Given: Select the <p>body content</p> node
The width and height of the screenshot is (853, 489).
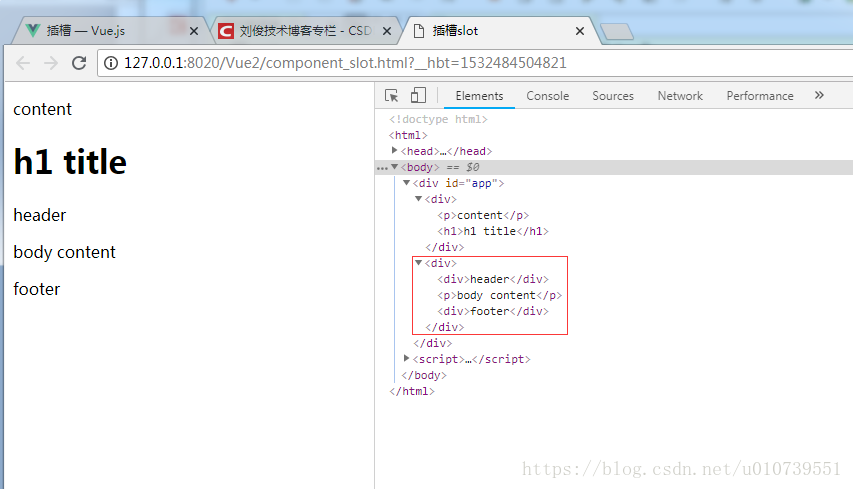Looking at the screenshot, I should coord(499,295).
